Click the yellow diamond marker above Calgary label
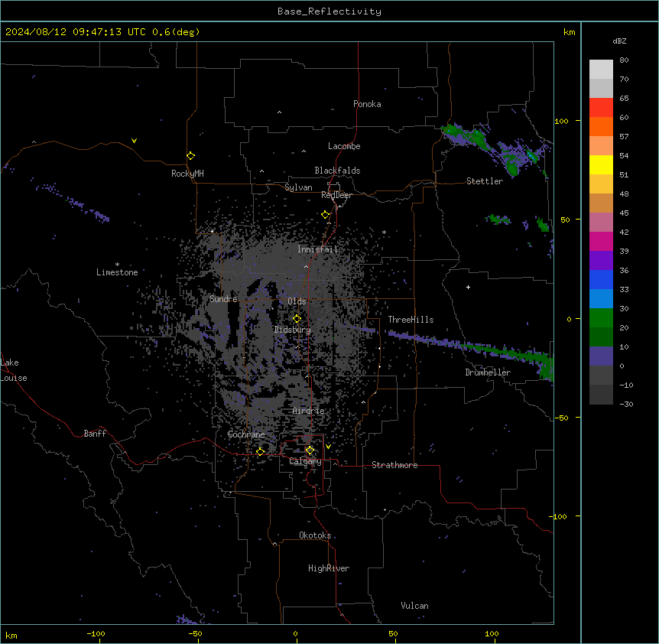Image resolution: width=659 pixels, height=644 pixels. click(310, 450)
